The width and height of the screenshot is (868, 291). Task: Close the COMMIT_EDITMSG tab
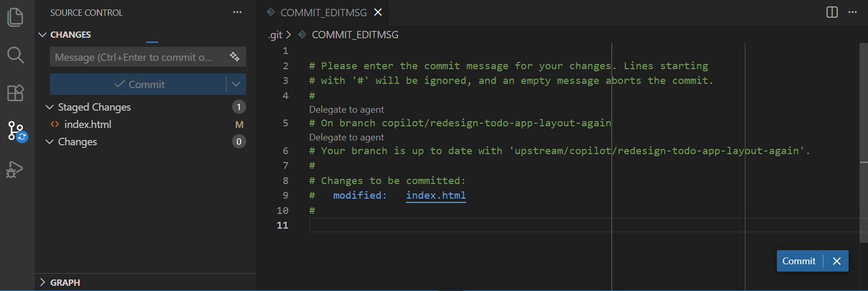[x=378, y=12]
